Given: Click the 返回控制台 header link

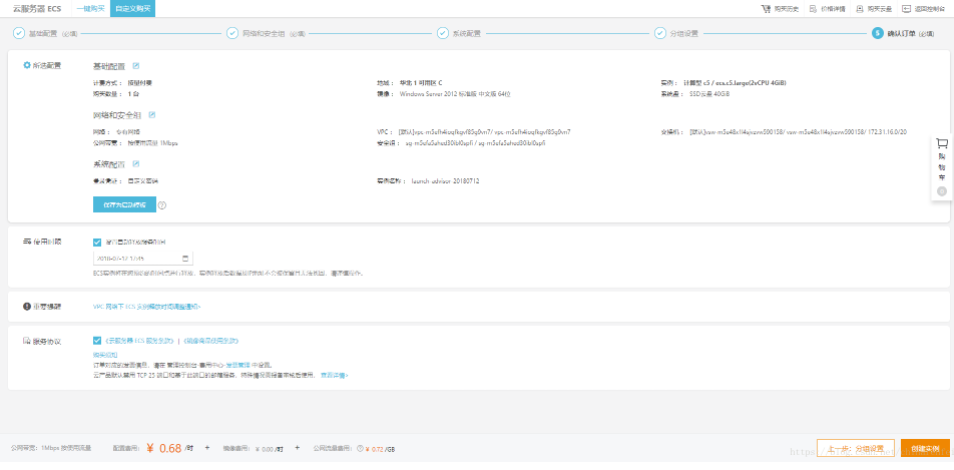Looking at the screenshot, I should tap(930, 9).
